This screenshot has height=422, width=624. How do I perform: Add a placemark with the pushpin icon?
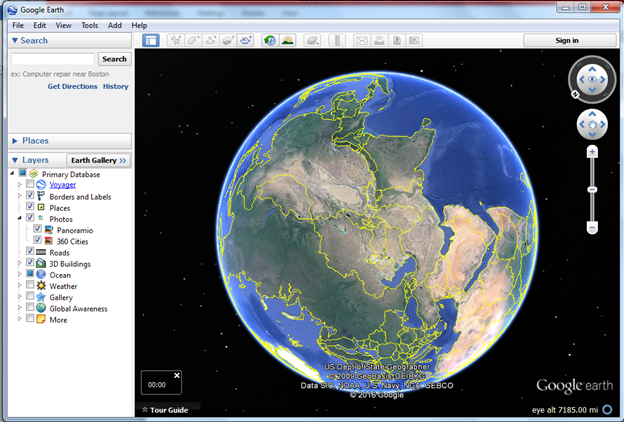coord(176,40)
